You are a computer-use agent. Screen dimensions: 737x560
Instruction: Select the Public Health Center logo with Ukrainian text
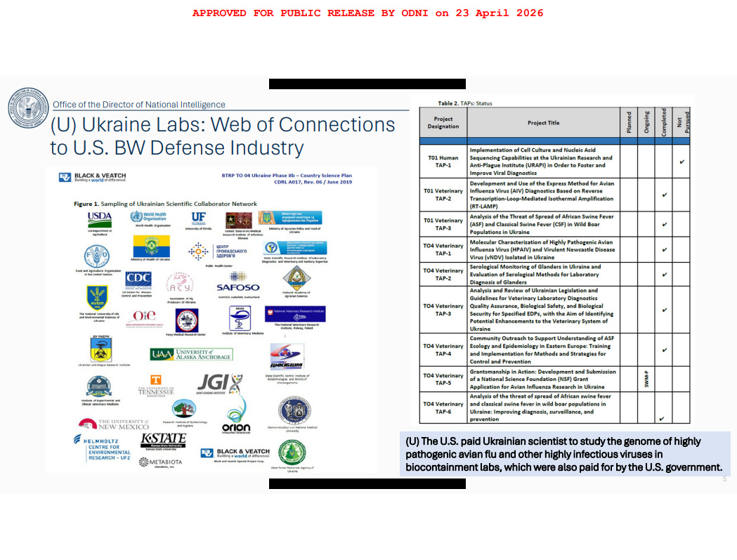click(217, 252)
